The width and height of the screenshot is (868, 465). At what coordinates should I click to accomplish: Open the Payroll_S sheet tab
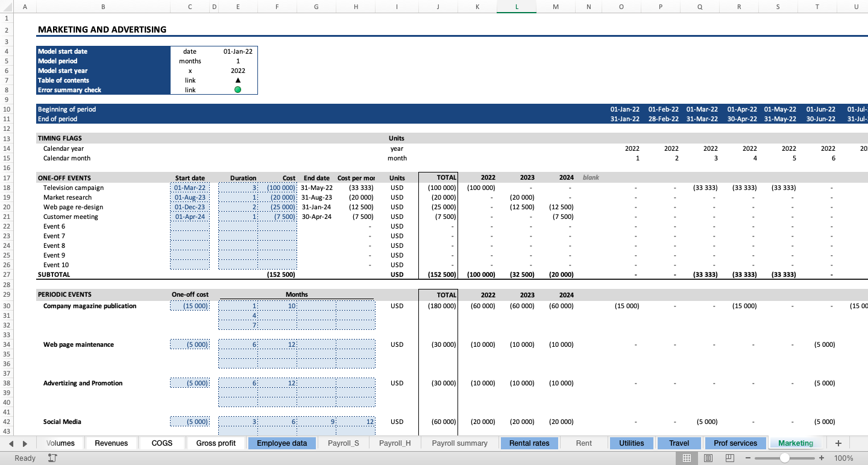click(344, 443)
